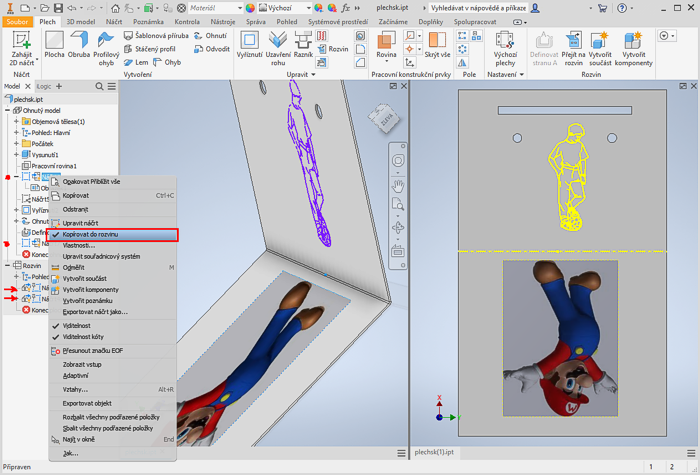
Task: Expand the Objemová tělesa(1) node
Action: [x=17, y=121]
